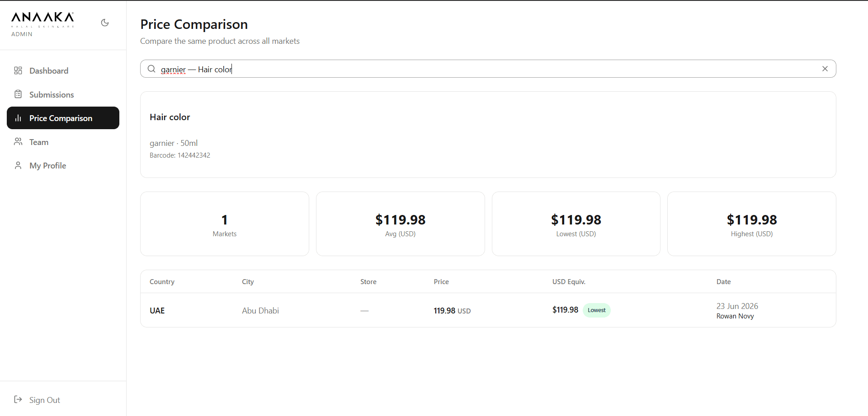The width and height of the screenshot is (868, 416).
Task: Click the Team people icon
Action: pyautogui.click(x=18, y=142)
